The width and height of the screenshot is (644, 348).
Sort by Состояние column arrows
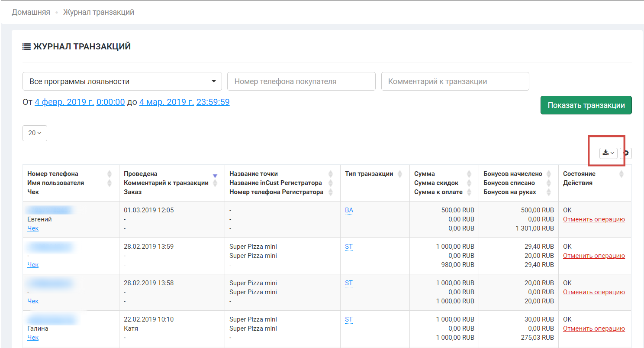click(621, 174)
